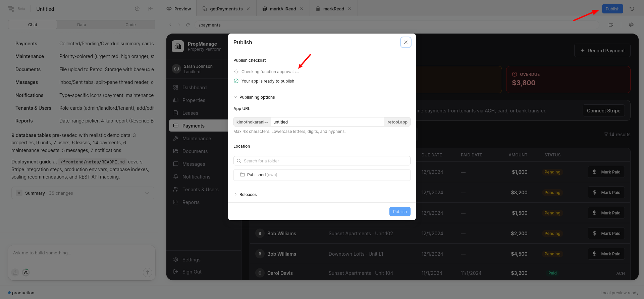Edit the App URL field containing untitled
The width and height of the screenshot is (644, 299).
click(327, 122)
